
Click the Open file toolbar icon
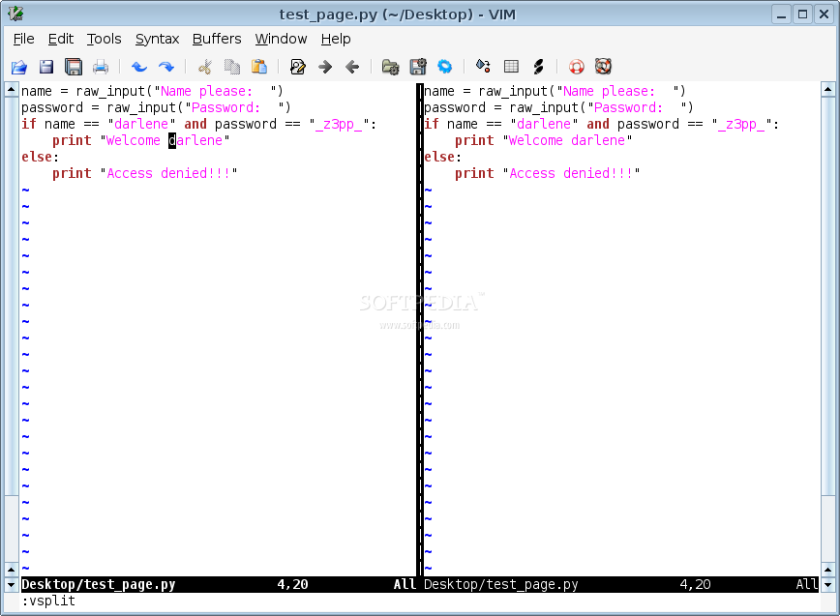coord(18,67)
